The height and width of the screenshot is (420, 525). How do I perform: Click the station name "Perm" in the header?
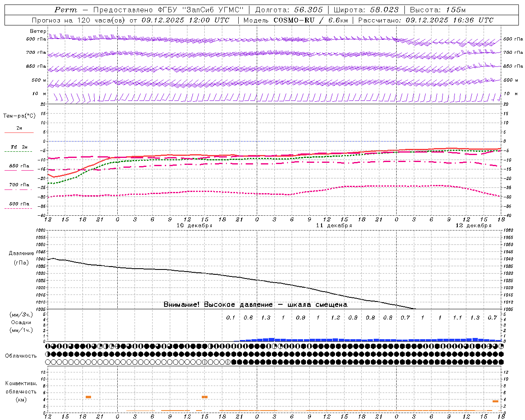(66, 10)
